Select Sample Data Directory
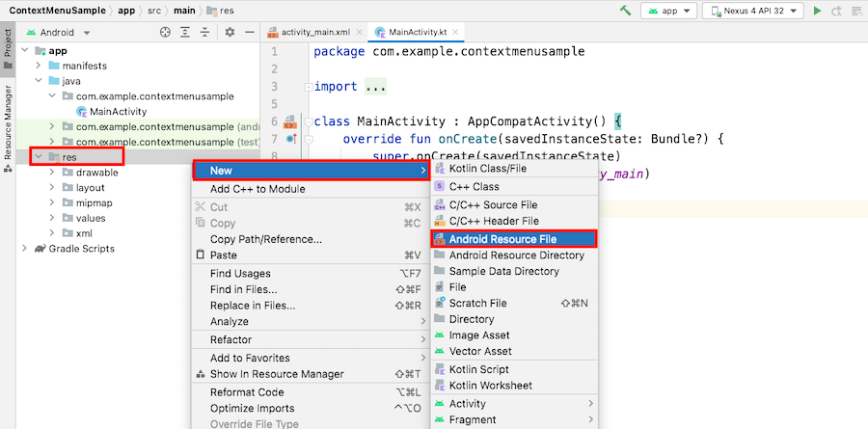868x429 pixels. pyautogui.click(x=514, y=271)
